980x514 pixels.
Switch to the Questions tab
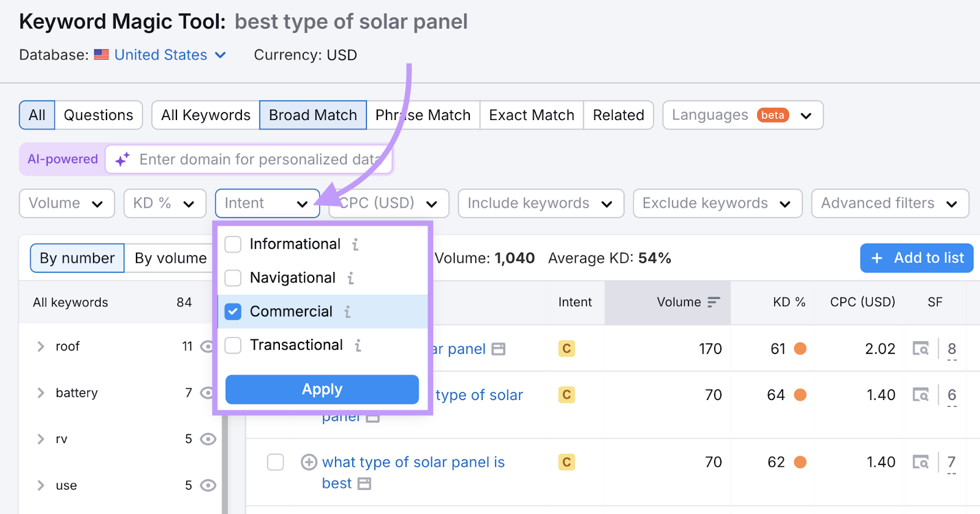[98, 115]
